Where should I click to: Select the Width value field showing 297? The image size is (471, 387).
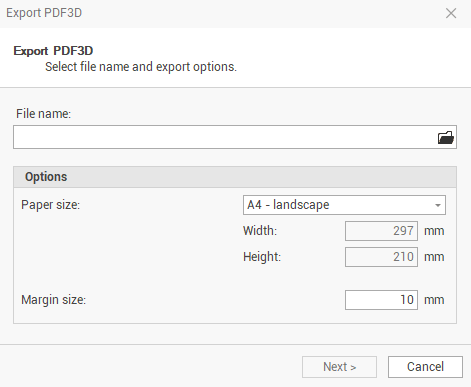click(381, 231)
